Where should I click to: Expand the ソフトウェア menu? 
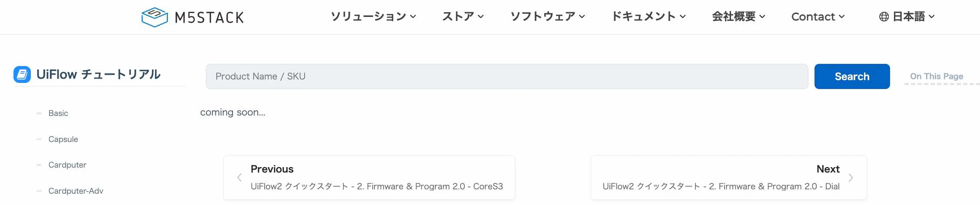point(547,17)
